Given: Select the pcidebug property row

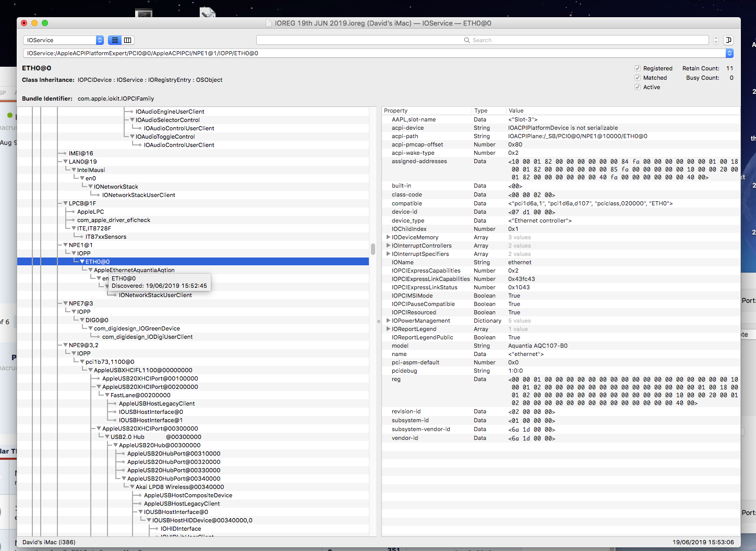Looking at the screenshot, I should click(561, 371).
